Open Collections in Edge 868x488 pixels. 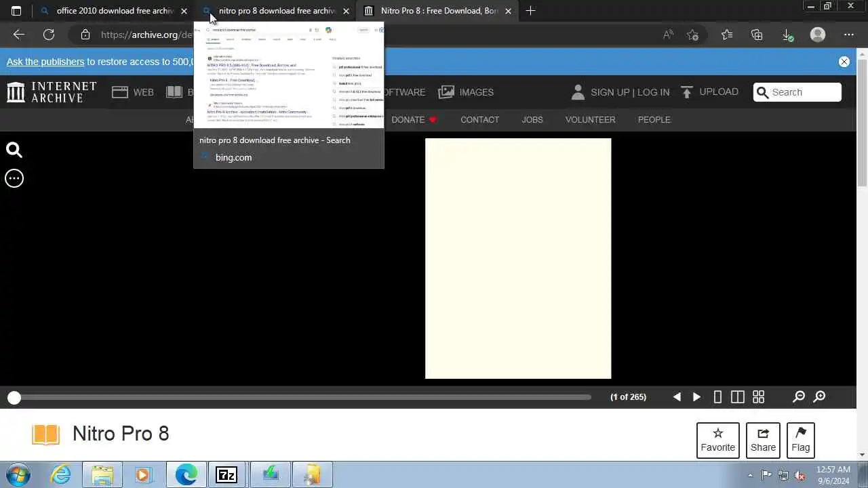(x=757, y=35)
